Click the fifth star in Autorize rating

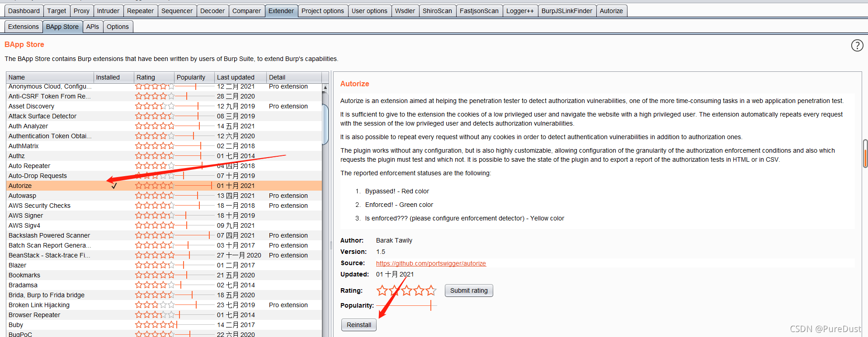[431, 290]
